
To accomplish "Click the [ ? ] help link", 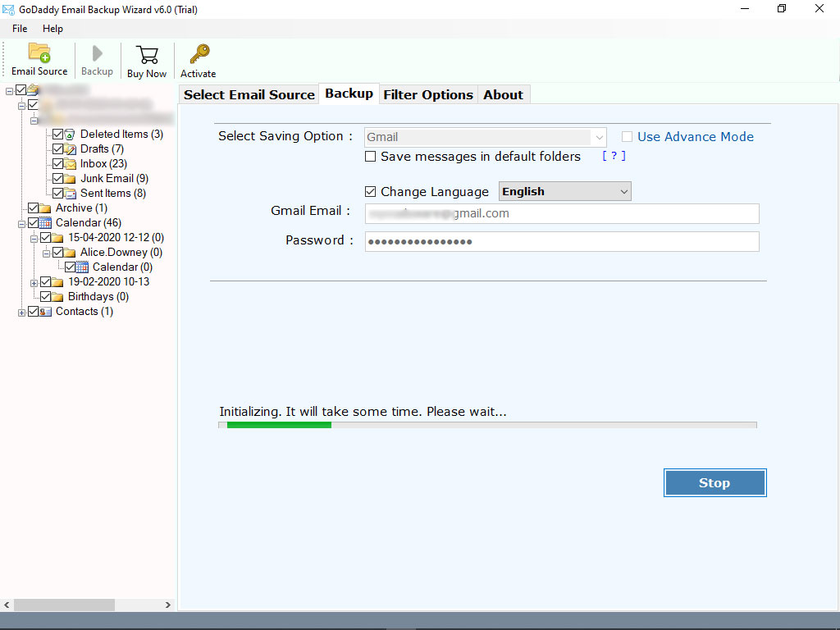I will (x=614, y=156).
